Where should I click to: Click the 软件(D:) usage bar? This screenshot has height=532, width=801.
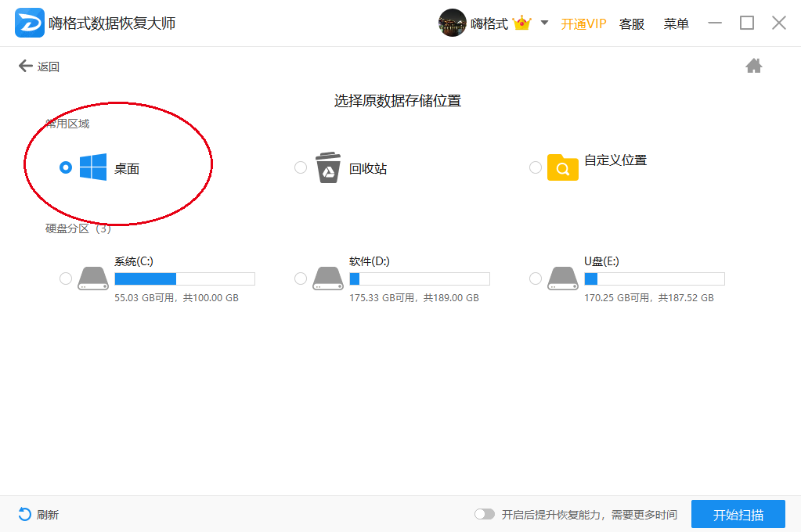[x=420, y=279]
